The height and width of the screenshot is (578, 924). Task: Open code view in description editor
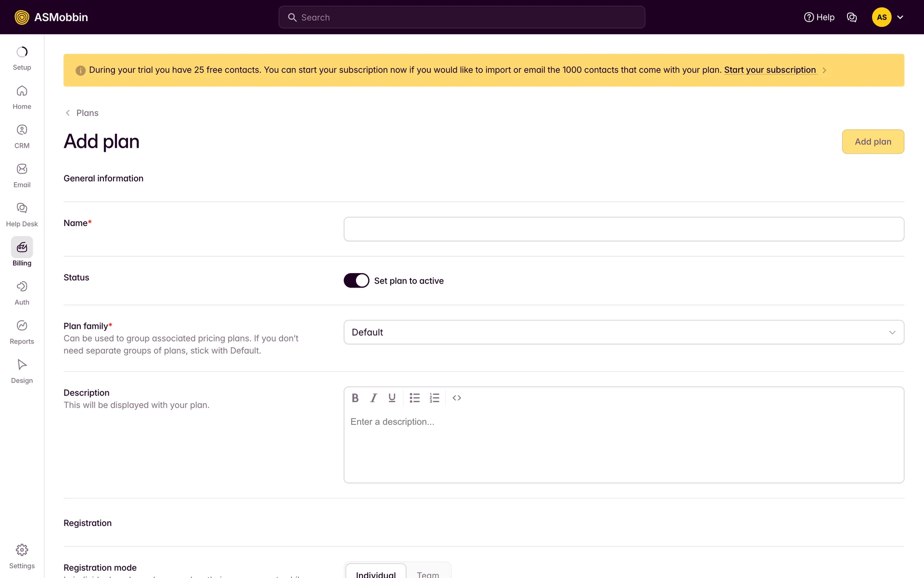point(457,398)
